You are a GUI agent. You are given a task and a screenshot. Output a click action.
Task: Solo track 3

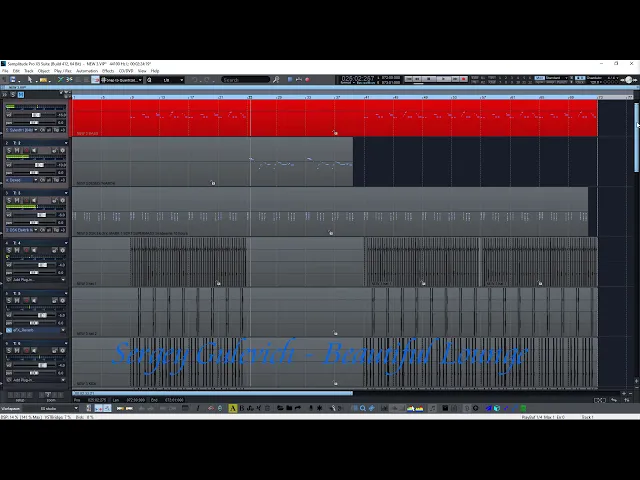point(9,200)
